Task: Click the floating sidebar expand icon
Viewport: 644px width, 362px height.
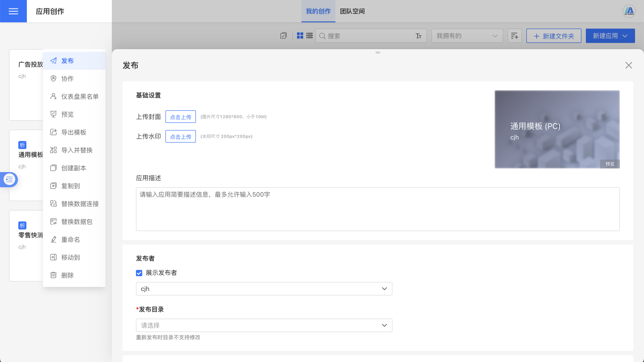Action: click(9, 179)
